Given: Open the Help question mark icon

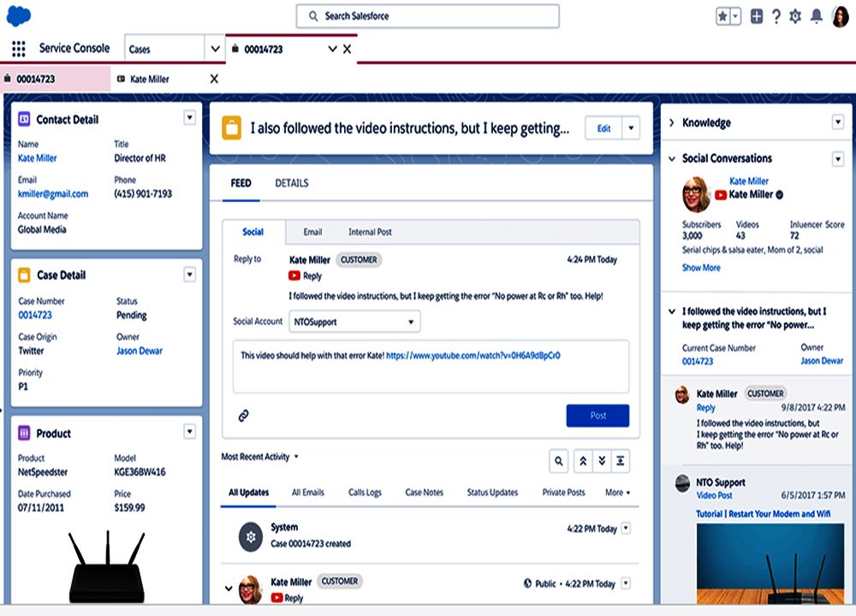Looking at the screenshot, I should pyautogui.click(x=776, y=16).
